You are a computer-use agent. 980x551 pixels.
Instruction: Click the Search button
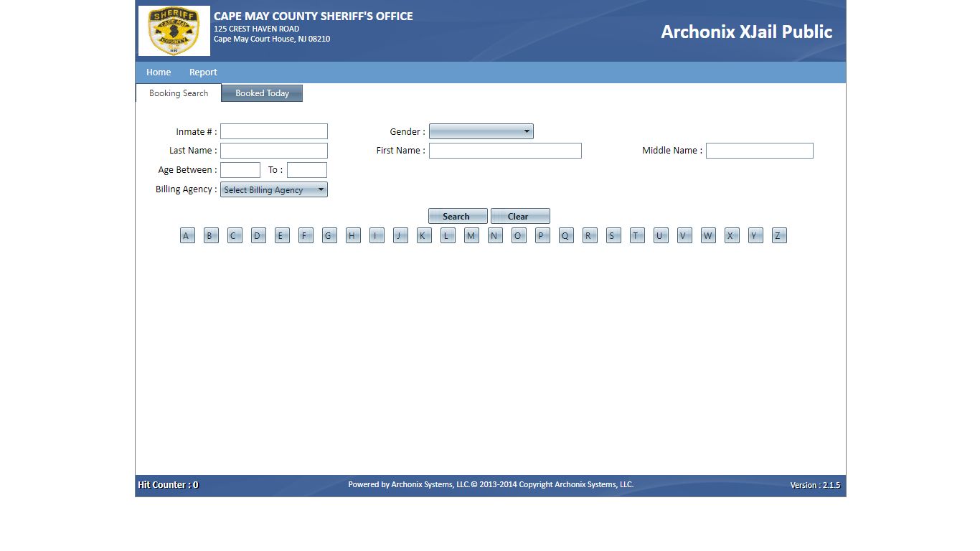coord(457,216)
